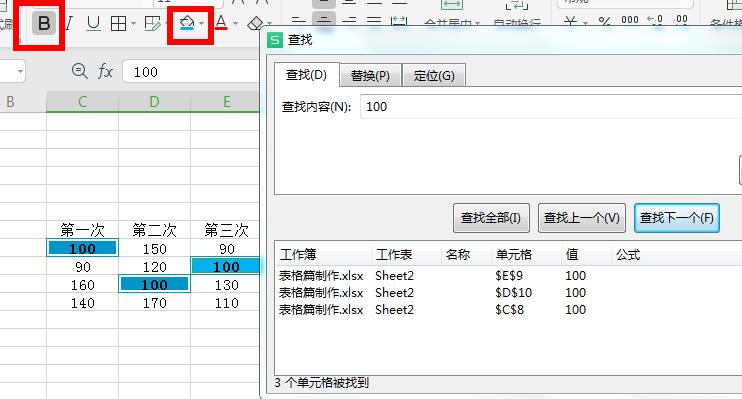Click the 工作表 results column header
The height and width of the screenshot is (399, 742).
[406, 255]
